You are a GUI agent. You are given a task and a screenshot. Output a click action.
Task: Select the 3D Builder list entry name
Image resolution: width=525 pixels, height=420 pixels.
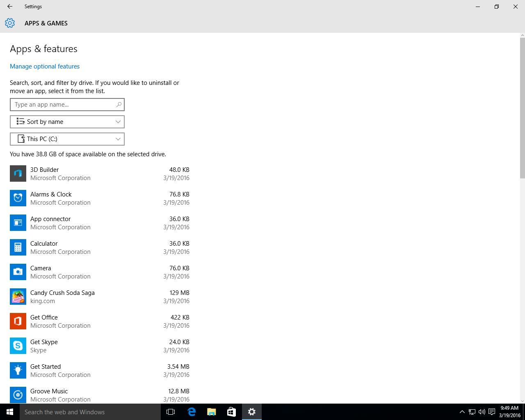[x=44, y=169]
